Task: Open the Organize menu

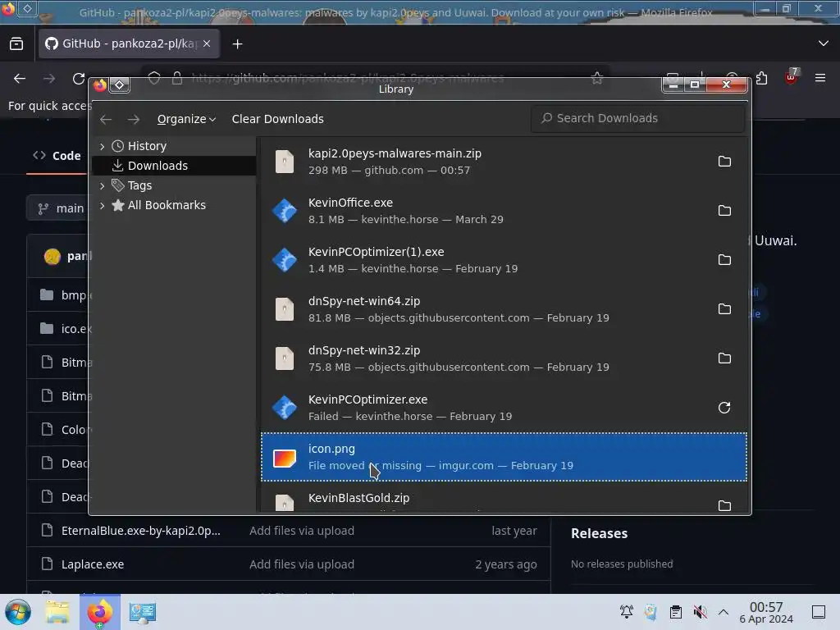Action: point(186,119)
